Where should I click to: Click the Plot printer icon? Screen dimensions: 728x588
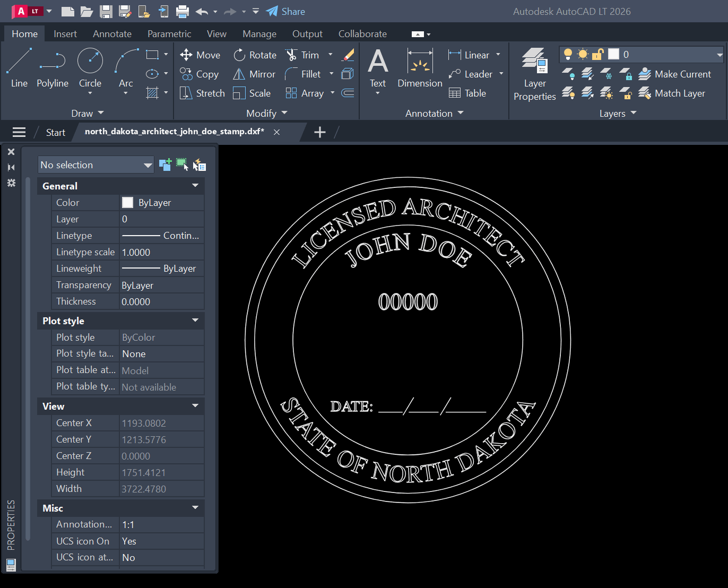pyautogui.click(x=183, y=11)
